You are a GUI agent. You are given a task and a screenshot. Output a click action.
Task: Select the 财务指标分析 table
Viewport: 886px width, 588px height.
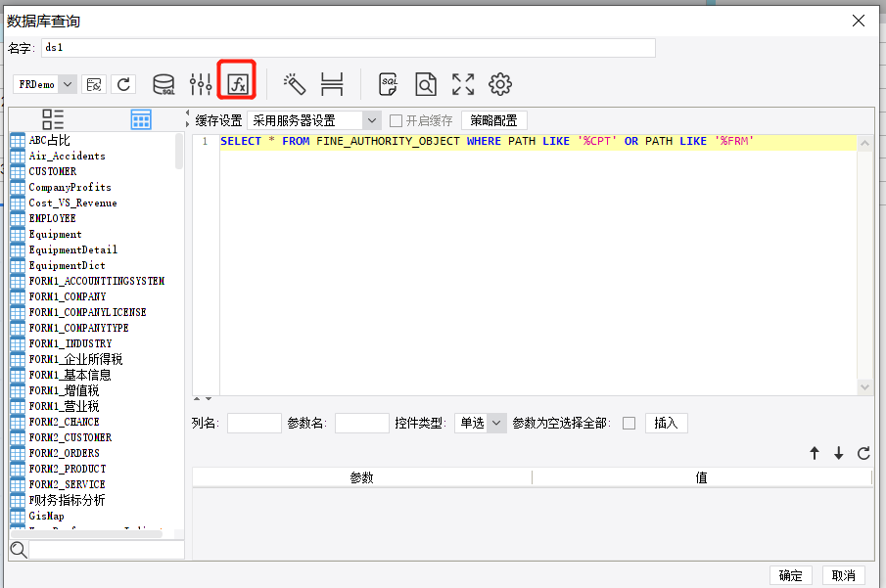click(x=67, y=500)
